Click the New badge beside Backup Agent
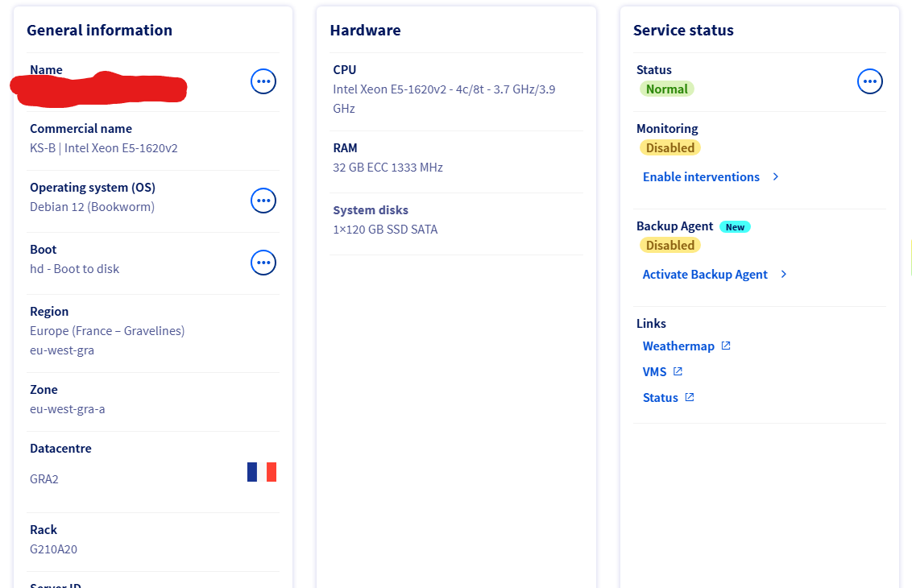 pos(736,227)
